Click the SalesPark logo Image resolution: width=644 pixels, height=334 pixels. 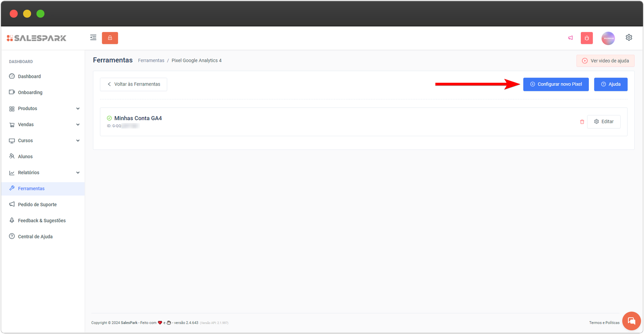[37, 38]
